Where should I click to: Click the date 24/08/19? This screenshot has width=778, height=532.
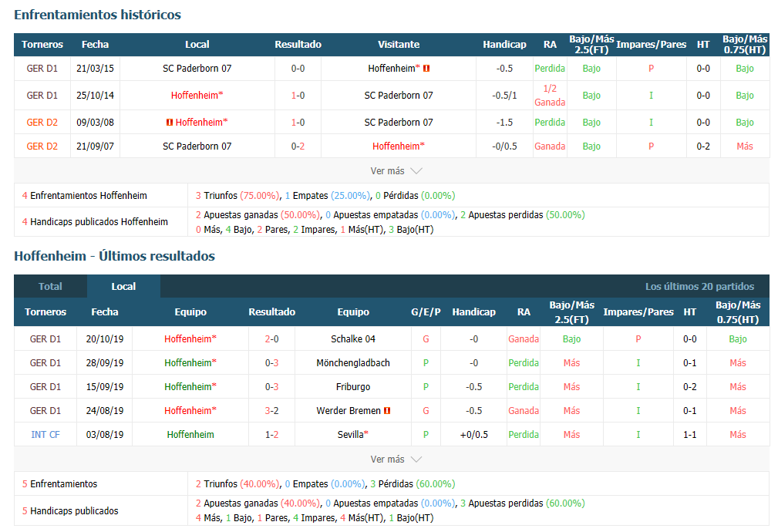tap(105, 411)
